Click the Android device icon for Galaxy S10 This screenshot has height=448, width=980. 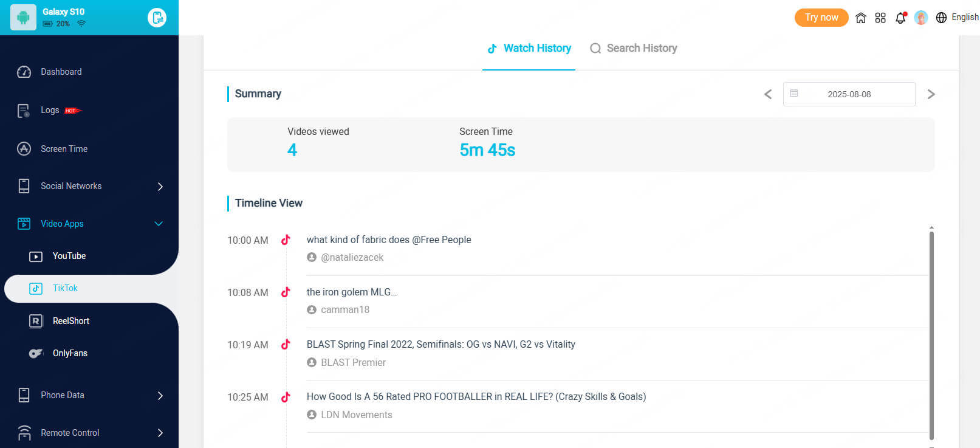(x=23, y=17)
